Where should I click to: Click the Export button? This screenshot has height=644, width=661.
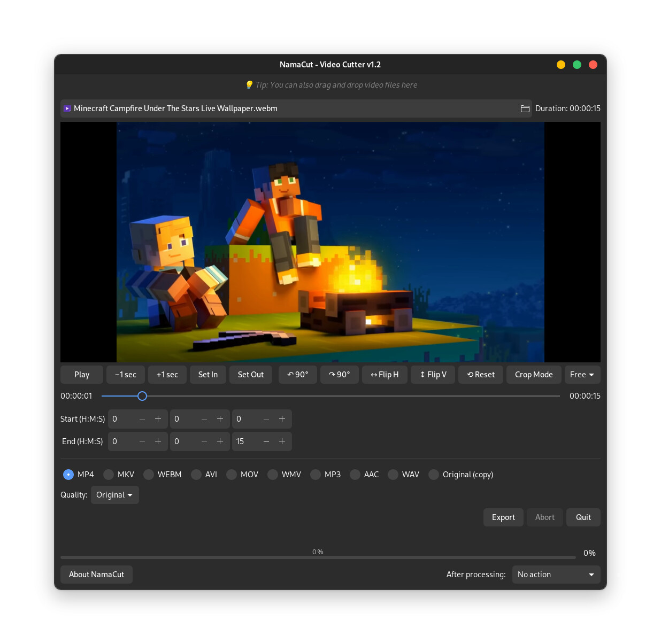tap(503, 517)
